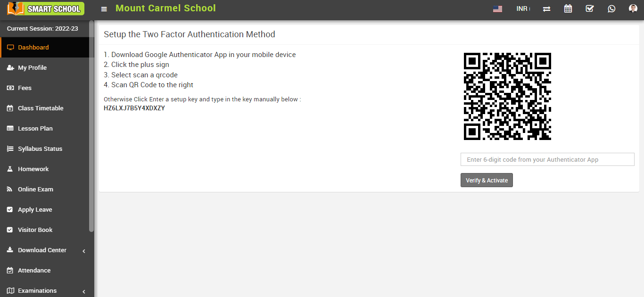The height and width of the screenshot is (297, 644).
Task: Click the Verify & Activate button
Action: coord(487,180)
